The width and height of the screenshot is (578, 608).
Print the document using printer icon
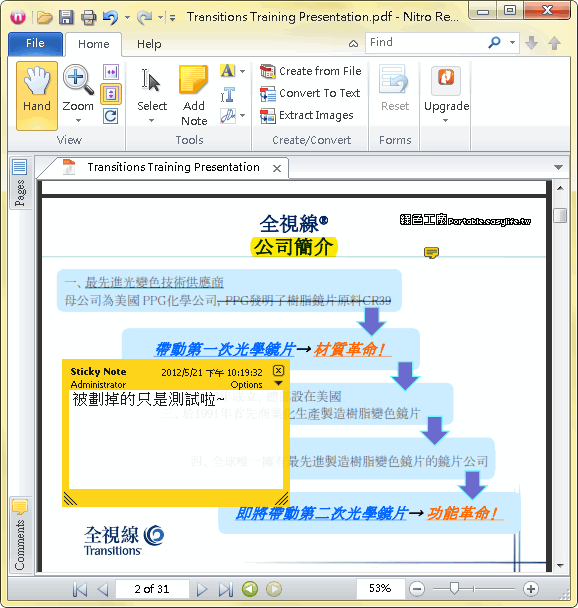[89, 17]
